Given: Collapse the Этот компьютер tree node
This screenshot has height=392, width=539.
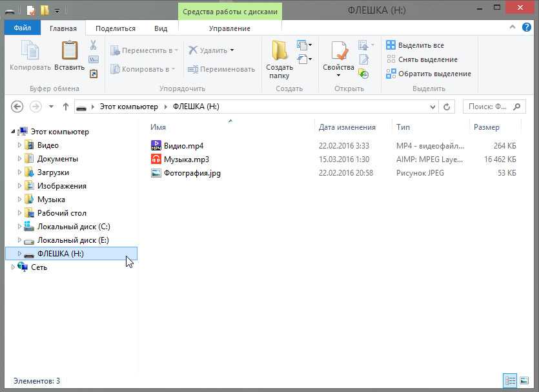Looking at the screenshot, I should pyautogui.click(x=13, y=131).
